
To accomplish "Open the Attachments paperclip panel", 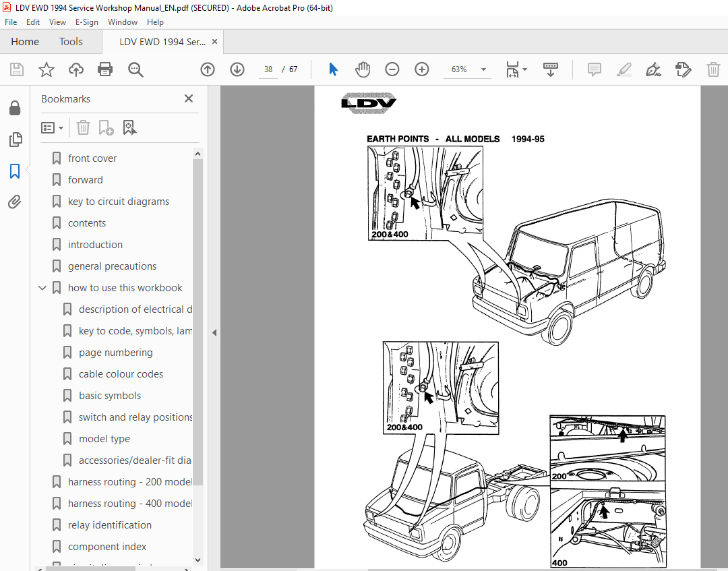I will [x=15, y=202].
